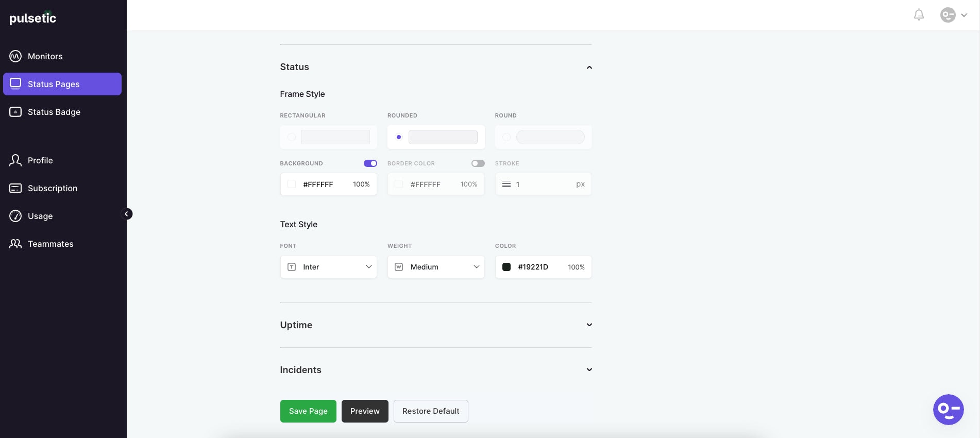Click the Profile person icon
The height and width of the screenshot is (438, 980).
coord(15,160)
